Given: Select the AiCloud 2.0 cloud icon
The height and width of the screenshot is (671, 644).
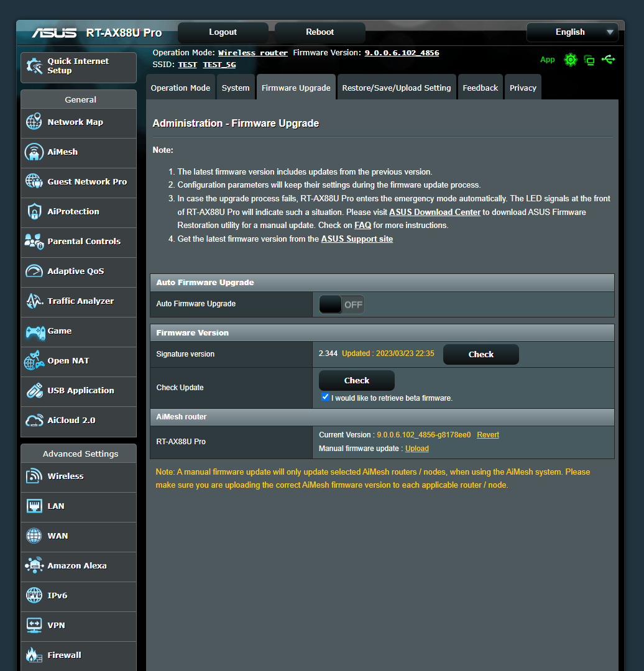Looking at the screenshot, I should pos(34,420).
